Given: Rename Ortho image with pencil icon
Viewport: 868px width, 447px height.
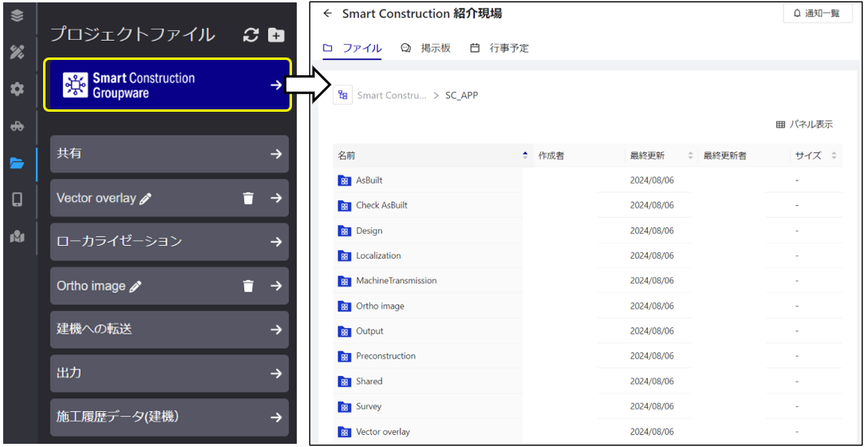Looking at the screenshot, I should click(135, 287).
